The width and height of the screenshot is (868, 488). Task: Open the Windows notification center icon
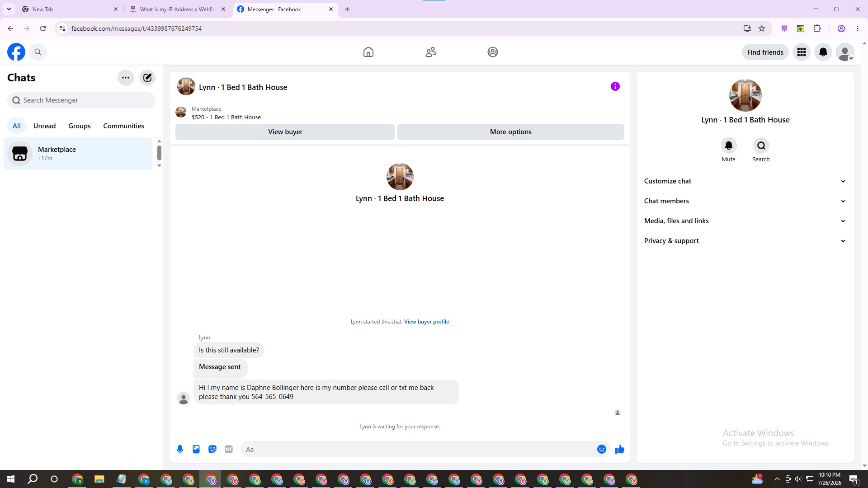click(x=854, y=479)
